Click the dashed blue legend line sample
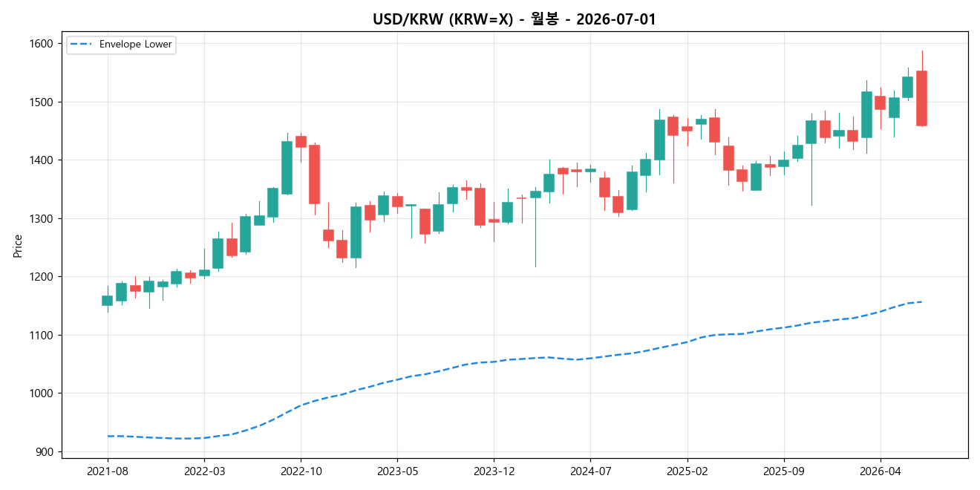The width and height of the screenshot is (980, 490). click(82, 45)
